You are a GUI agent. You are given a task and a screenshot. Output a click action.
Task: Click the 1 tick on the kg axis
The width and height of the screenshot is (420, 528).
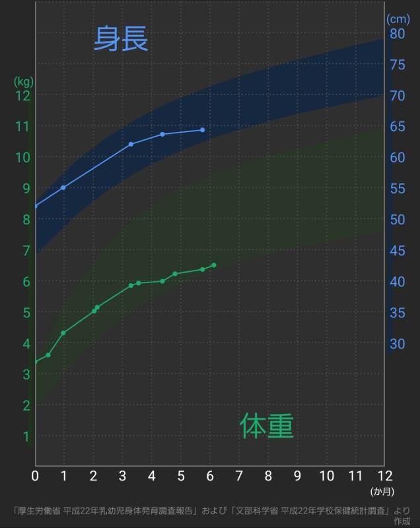click(x=26, y=437)
